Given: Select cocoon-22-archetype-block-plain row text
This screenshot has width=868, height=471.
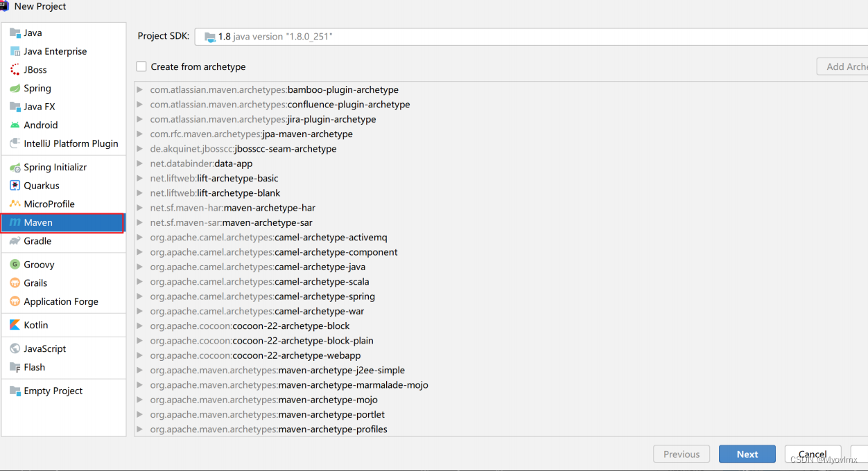Looking at the screenshot, I should coord(261,341).
